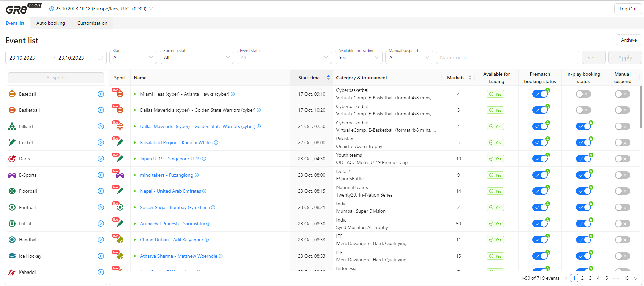
Task: Open Atharva Sharma - Matthew Woerndle event link
Action: coord(179,256)
